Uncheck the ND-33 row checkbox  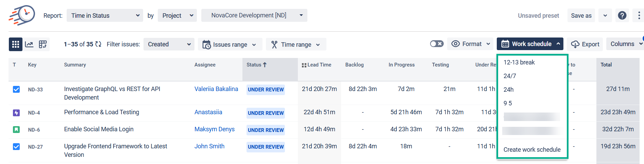point(16,89)
